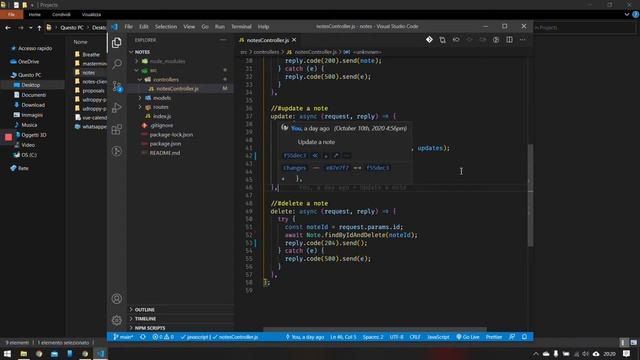This screenshot has width=640, height=360.
Task: Split the editor to the right
Action: tap(509, 40)
